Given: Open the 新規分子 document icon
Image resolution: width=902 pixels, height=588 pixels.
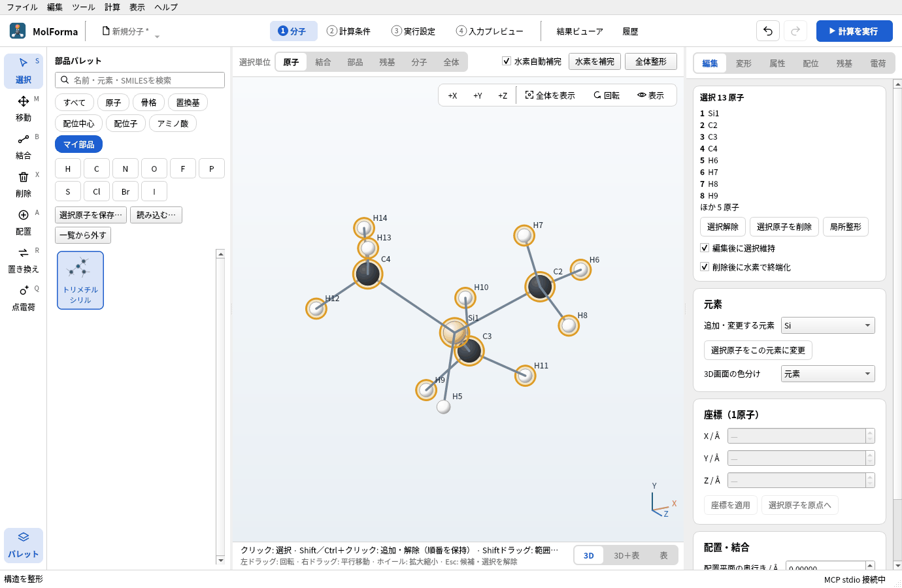Looking at the screenshot, I should coord(106,31).
